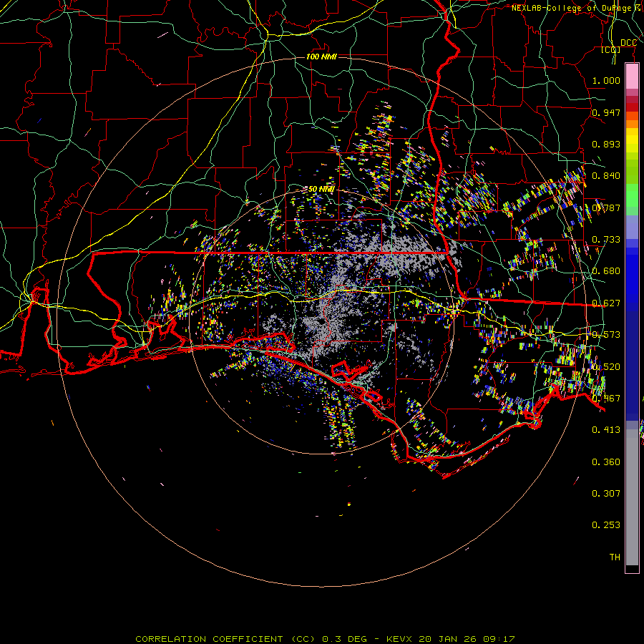Select the 0.307 legend value

(606, 494)
